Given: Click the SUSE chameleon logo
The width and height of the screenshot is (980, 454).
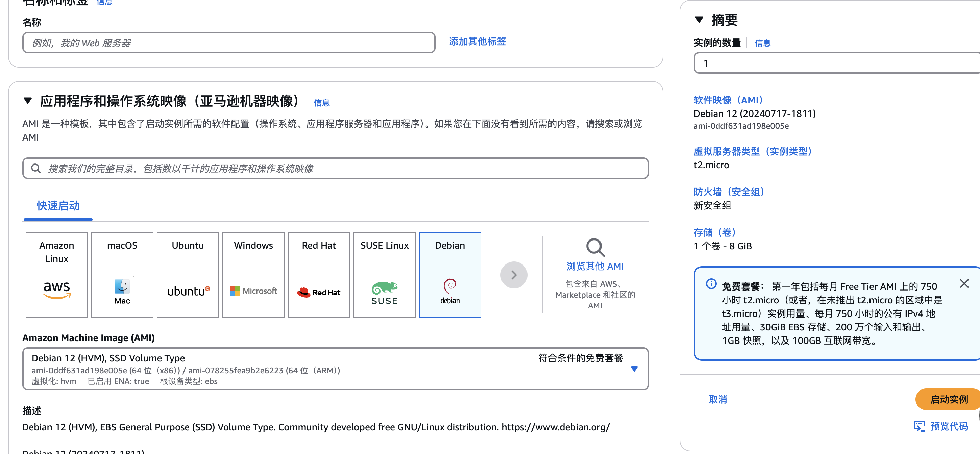Looking at the screenshot, I should 384,293.
